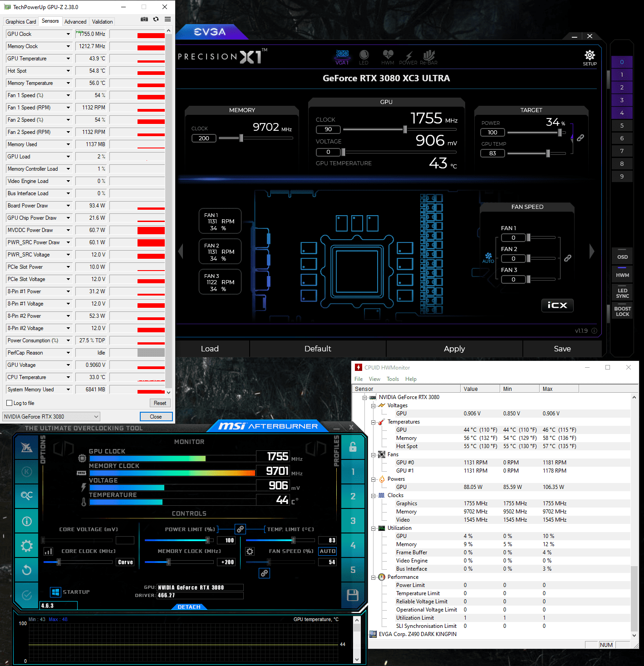Open Precision X1 SETUP gear

click(590, 58)
